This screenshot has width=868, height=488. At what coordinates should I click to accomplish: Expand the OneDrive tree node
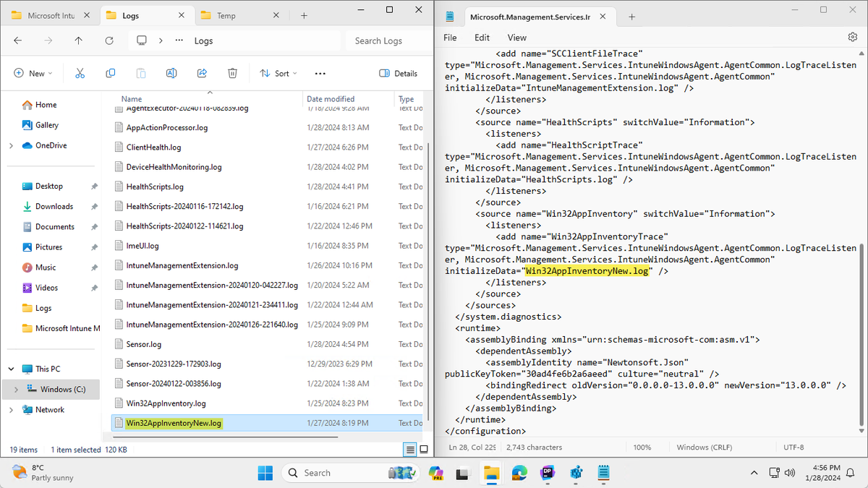[x=11, y=145]
